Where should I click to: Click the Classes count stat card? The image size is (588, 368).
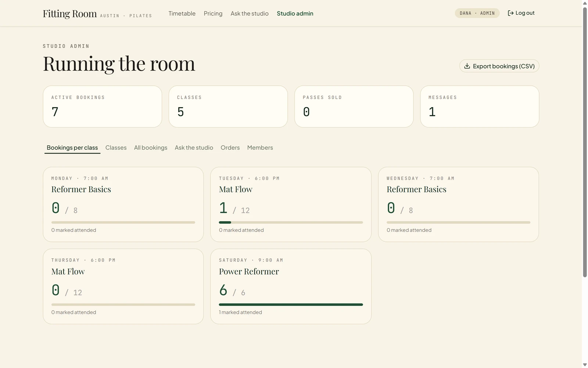tap(228, 107)
